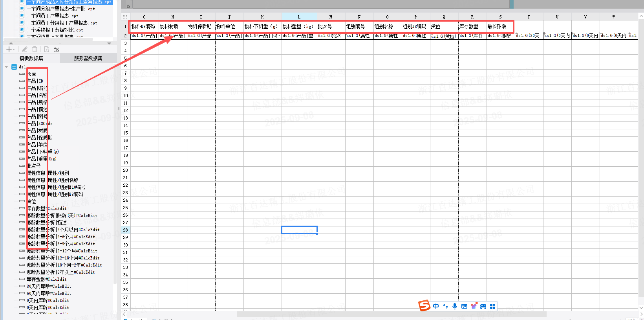Click the horizontal scrollbar right arrow

point(641,314)
